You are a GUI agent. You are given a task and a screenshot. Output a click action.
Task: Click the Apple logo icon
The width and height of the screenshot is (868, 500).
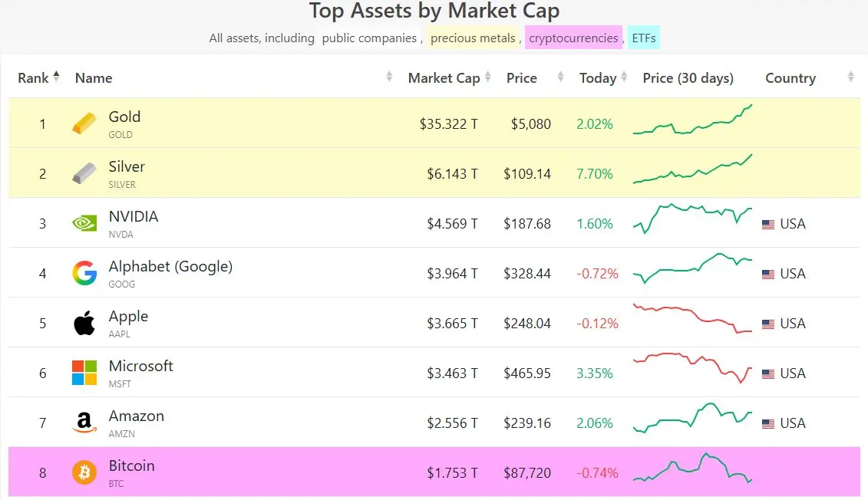tap(84, 323)
